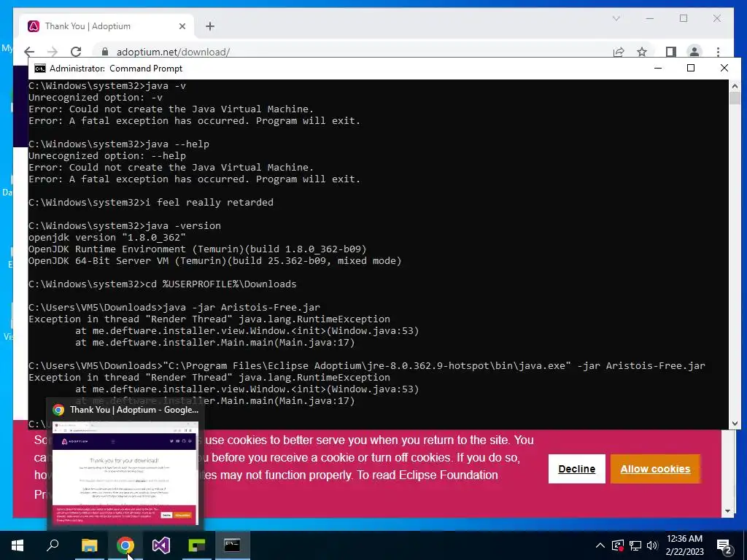Open Chrome profile avatar
The image size is (747, 560).
pos(694,52)
